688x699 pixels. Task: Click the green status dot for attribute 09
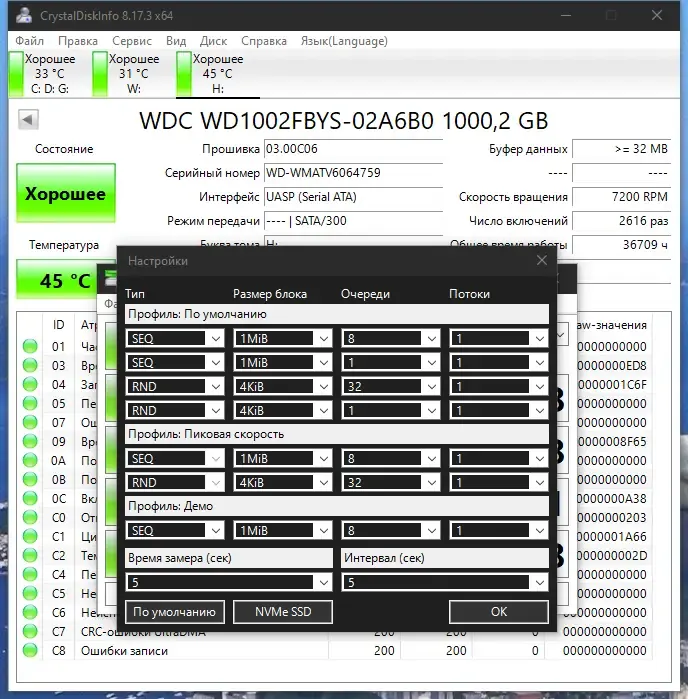[x=30, y=441]
